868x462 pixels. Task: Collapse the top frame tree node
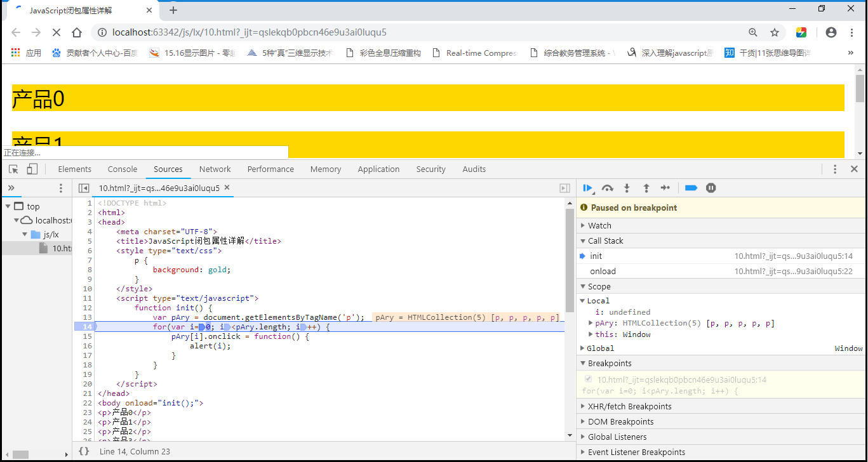[x=8, y=206]
